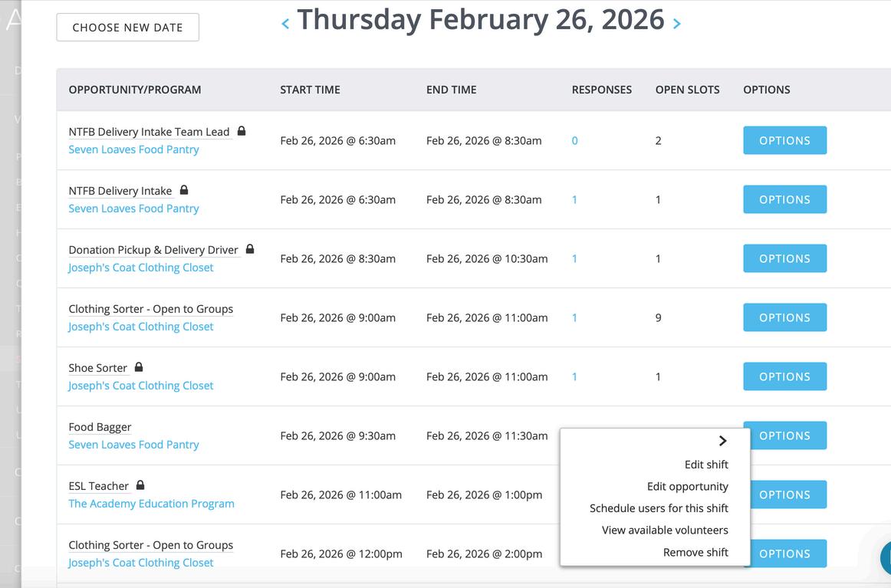Open Options for 9:00am Clothing Sorter shift
The width and height of the screenshot is (891, 588).
[x=784, y=317]
